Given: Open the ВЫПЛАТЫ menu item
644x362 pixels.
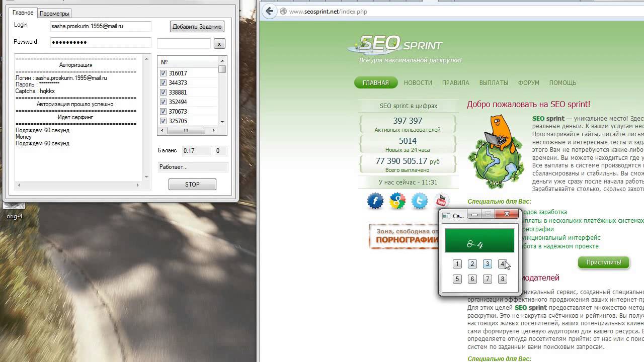Looking at the screenshot, I should click(494, 83).
